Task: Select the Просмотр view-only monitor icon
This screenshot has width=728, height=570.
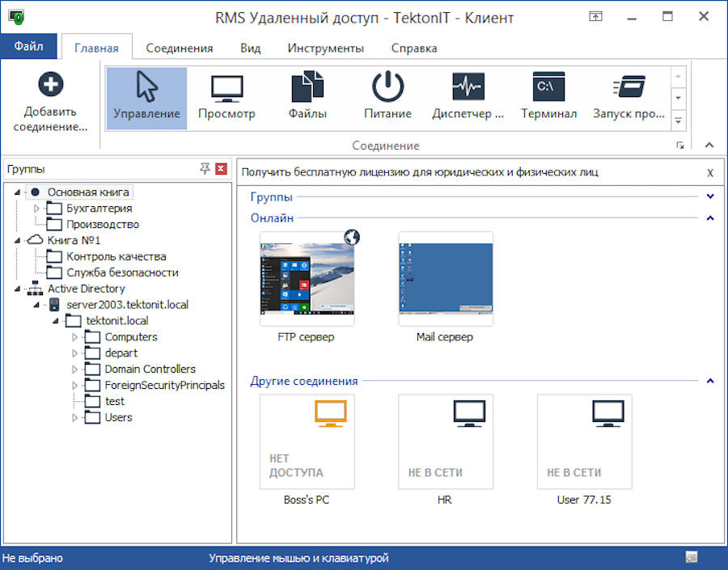Action: (x=226, y=87)
